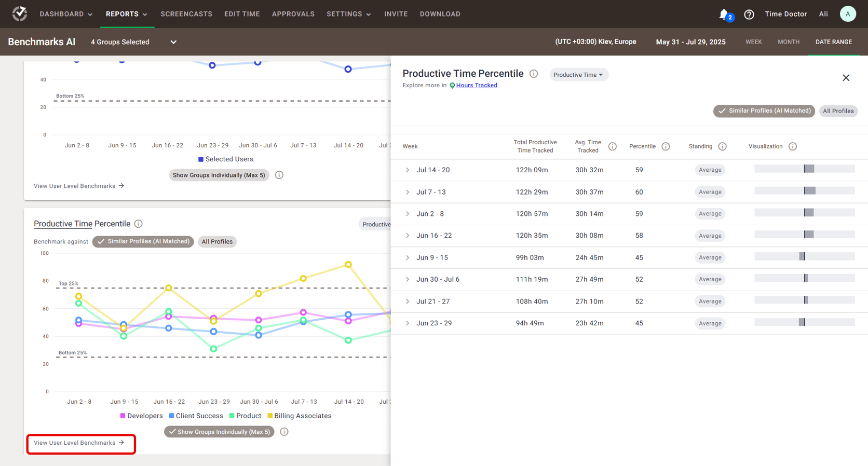Open the Productive Time metric dropdown

coord(578,75)
